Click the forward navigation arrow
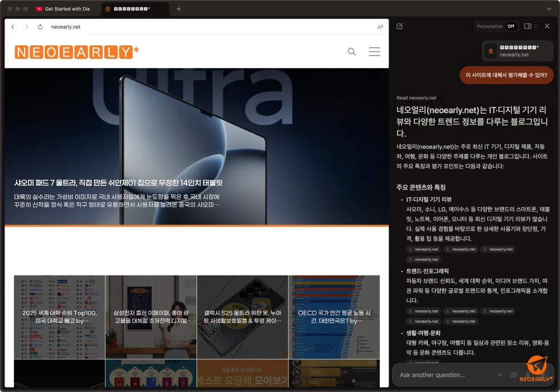560x392 pixels. point(26,27)
